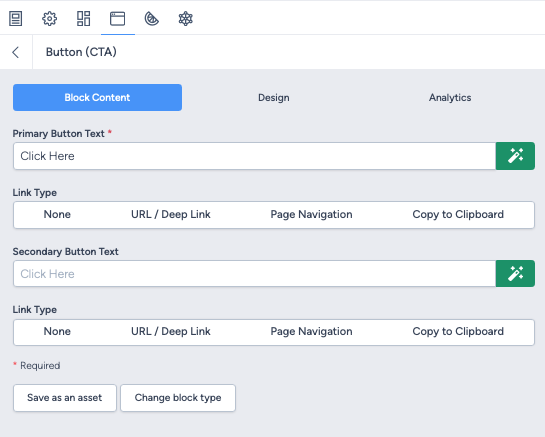This screenshot has height=437, width=545.
Task: Set secondary Link Type to URL / Deep Link
Action: pyautogui.click(x=171, y=332)
